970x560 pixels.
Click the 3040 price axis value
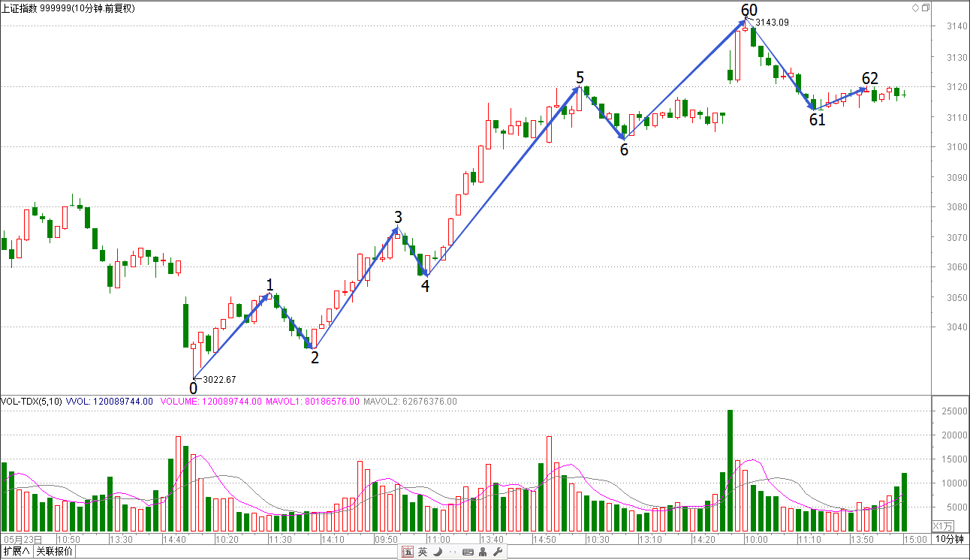(x=957, y=327)
